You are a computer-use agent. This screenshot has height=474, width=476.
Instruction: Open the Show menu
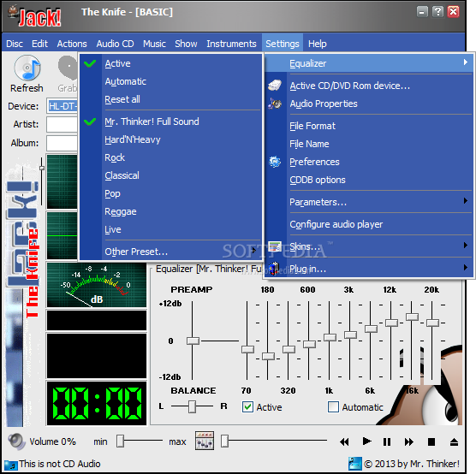186,44
